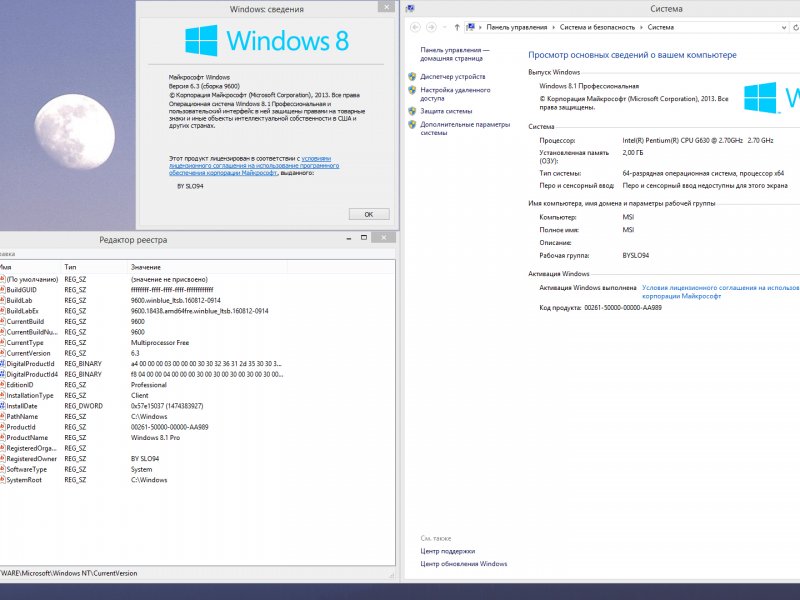
Task: Click the shield icon beside Дополнительные параметры системы
Action: pos(412,124)
